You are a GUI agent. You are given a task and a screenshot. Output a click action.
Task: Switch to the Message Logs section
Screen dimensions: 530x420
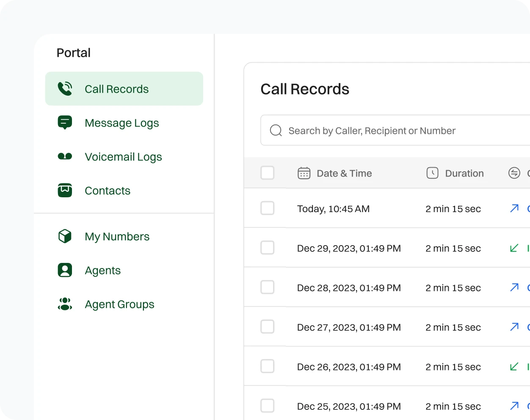point(122,122)
